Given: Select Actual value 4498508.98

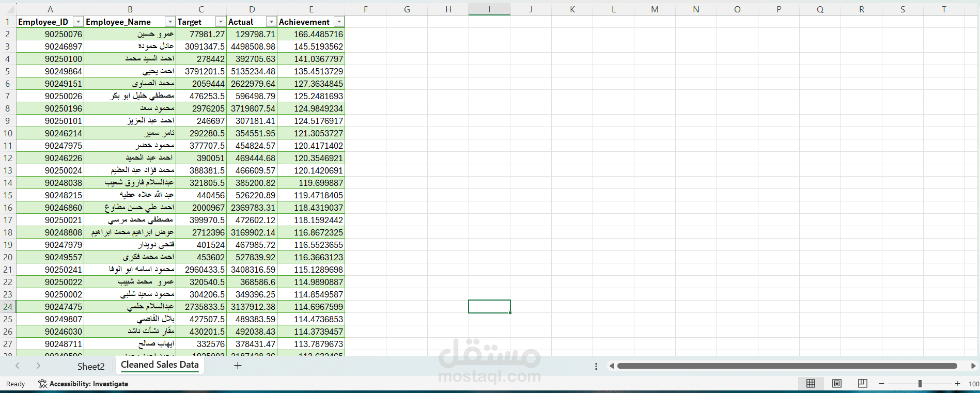Looking at the screenshot, I should [252, 46].
